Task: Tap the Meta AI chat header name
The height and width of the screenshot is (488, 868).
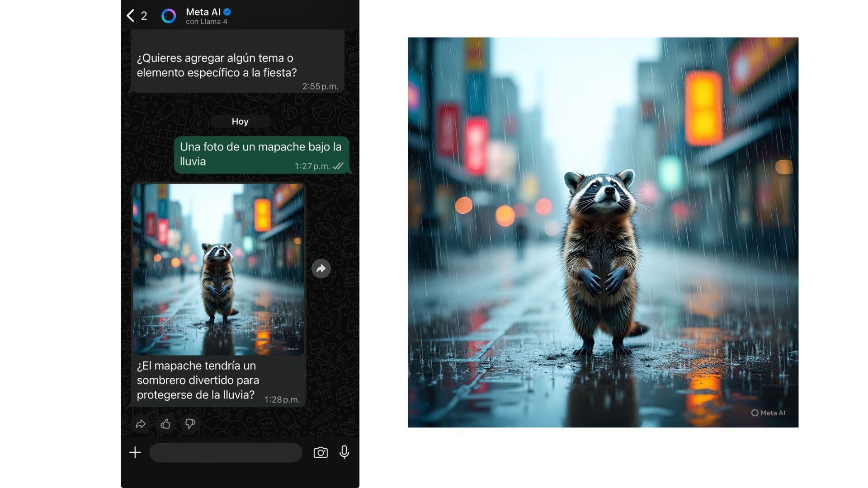Action: (203, 13)
